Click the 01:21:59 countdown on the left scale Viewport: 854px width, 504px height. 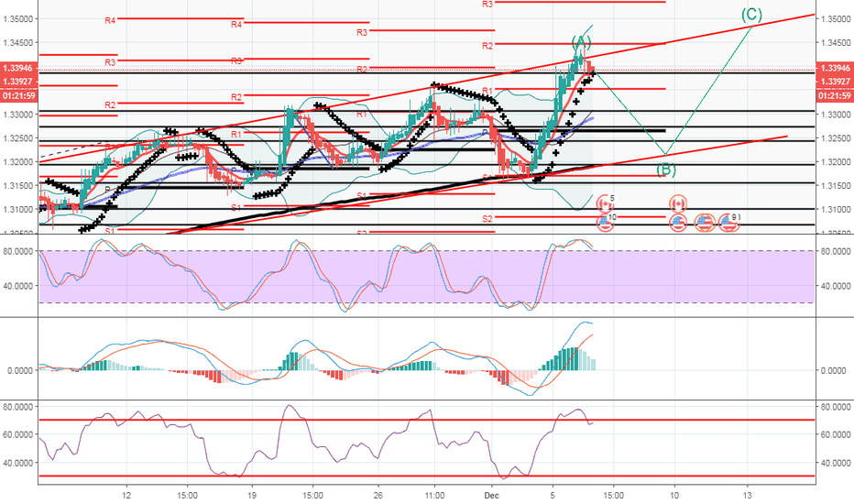19,96
